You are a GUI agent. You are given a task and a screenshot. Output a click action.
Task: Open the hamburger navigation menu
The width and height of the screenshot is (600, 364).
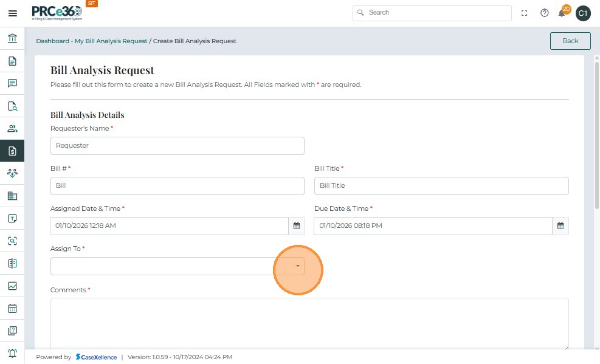13,13
